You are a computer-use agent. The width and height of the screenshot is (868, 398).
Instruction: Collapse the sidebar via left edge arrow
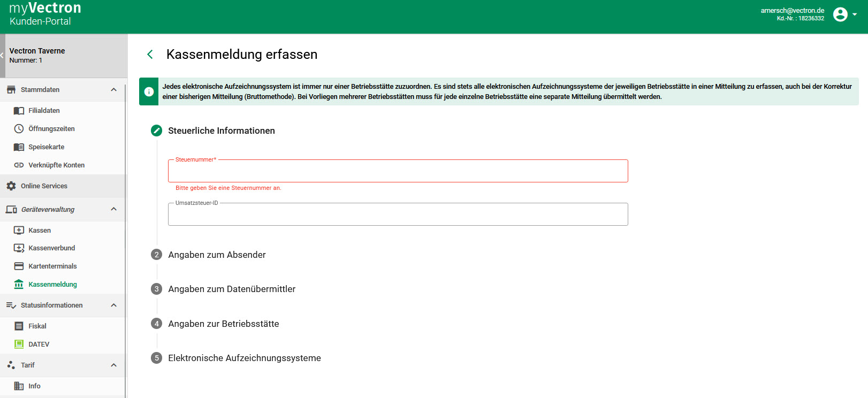pyautogui.click(x=2, y=56)
